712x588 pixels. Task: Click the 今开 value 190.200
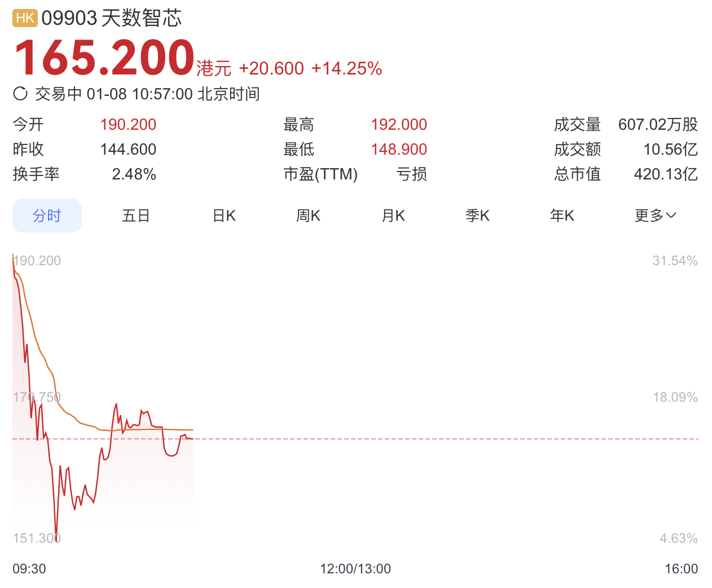pos(128,124)
